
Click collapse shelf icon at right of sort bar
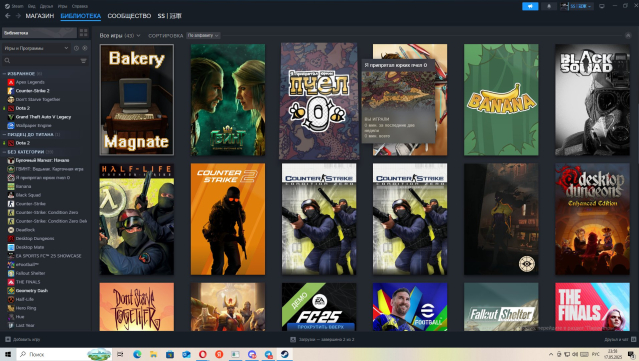pos(628,35)
